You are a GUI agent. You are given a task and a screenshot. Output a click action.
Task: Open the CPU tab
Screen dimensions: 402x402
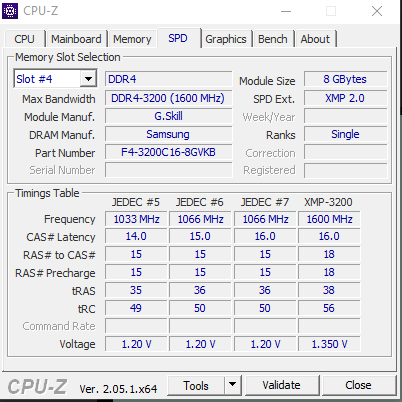click(x=24, y=39)
